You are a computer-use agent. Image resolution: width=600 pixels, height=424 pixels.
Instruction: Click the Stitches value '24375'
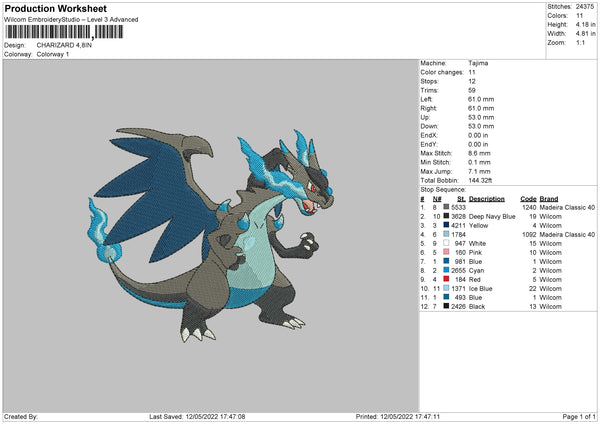(x=585, y=7)
